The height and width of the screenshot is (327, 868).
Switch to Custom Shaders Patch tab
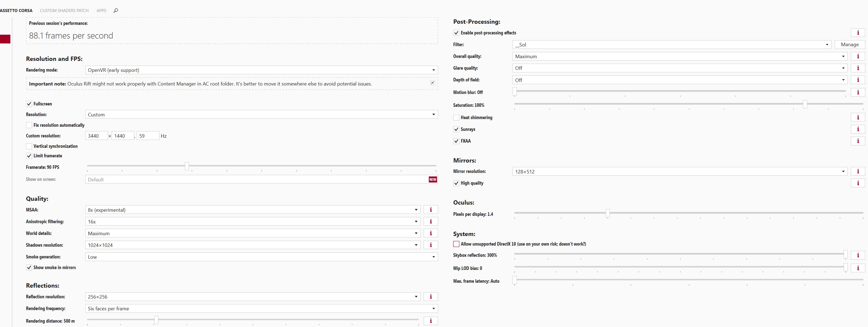coord(64,10)
